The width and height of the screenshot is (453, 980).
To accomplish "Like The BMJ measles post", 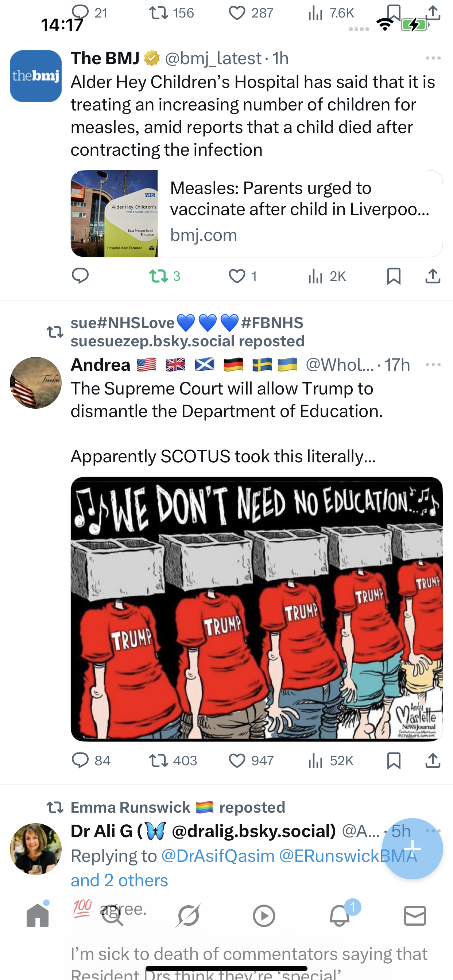I will pyautogui.click(x=243, y=276).
